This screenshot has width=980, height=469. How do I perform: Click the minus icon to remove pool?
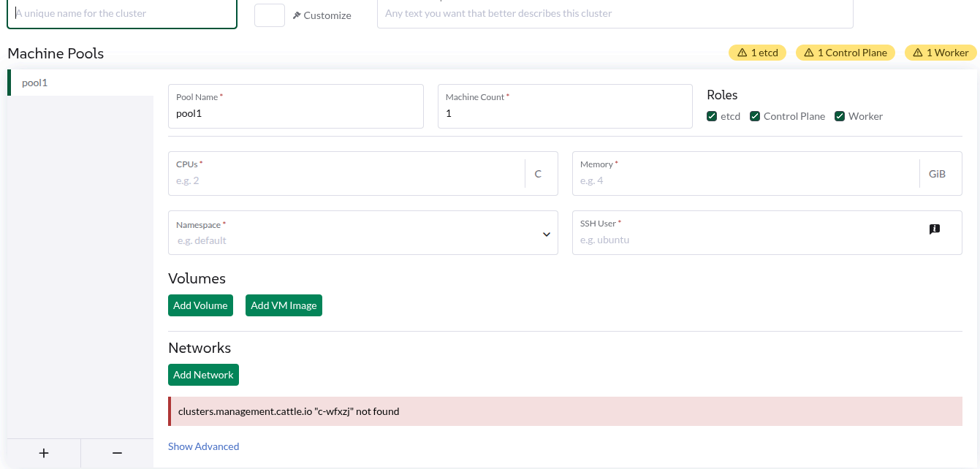pyautogui.click(x=117, y=454)
